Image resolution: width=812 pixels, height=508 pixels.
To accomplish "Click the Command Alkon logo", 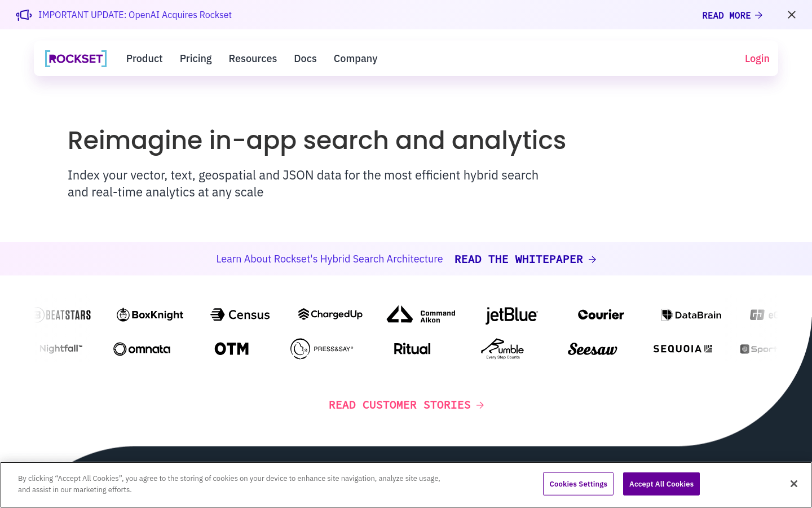I will (421, 315).
